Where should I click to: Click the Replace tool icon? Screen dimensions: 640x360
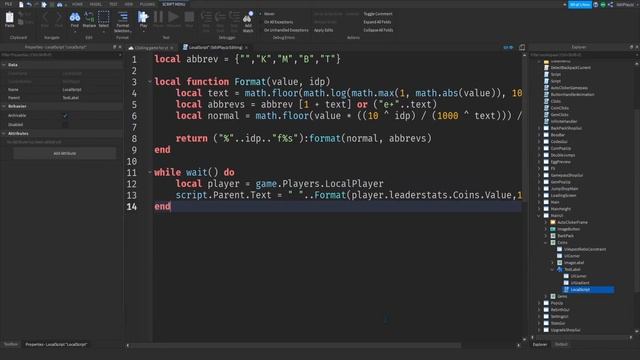pos(89,17)
